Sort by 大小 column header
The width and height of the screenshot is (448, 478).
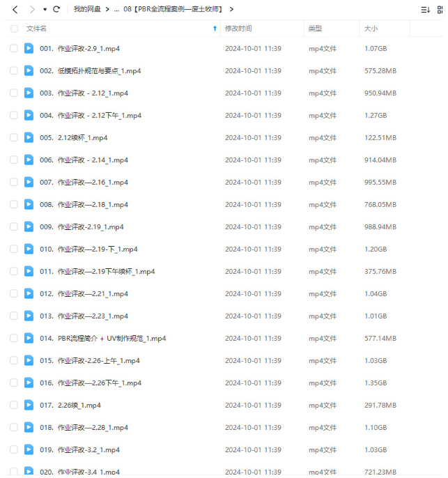[371, 29]
